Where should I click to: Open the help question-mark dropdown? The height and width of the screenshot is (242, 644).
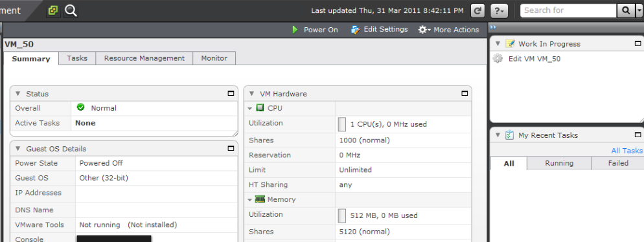(499, 10)
